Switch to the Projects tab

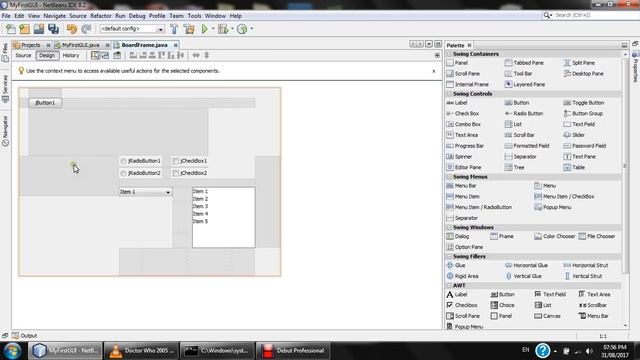(x=31, y=45)
